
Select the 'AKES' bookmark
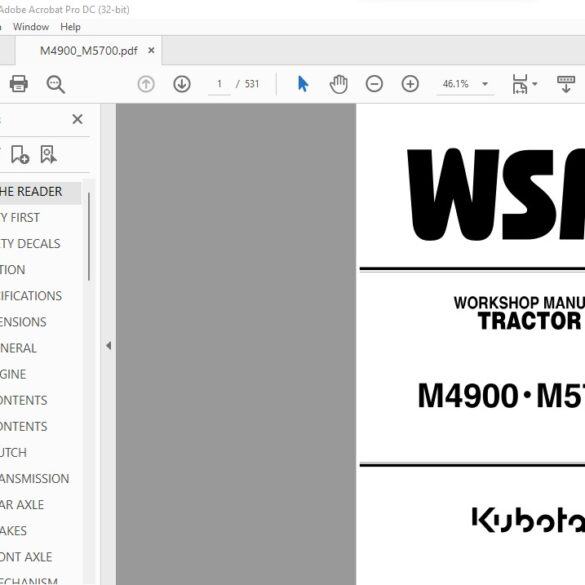click(13, 531)
